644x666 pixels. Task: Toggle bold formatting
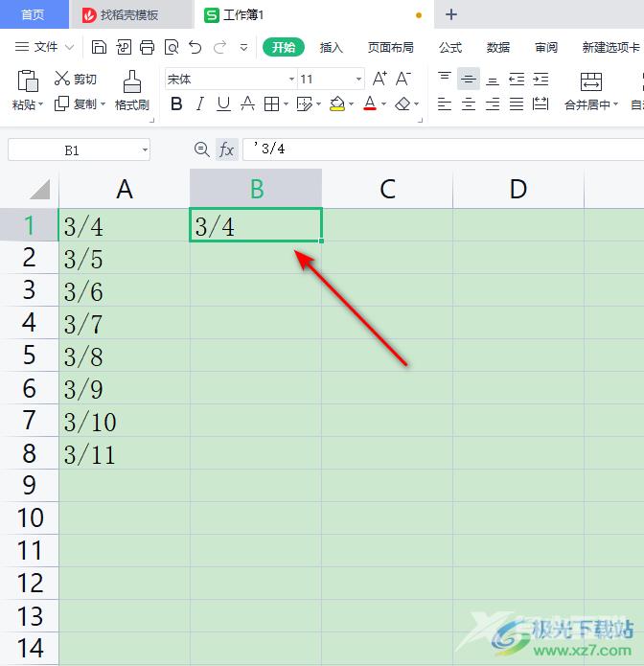coord(176,103)
